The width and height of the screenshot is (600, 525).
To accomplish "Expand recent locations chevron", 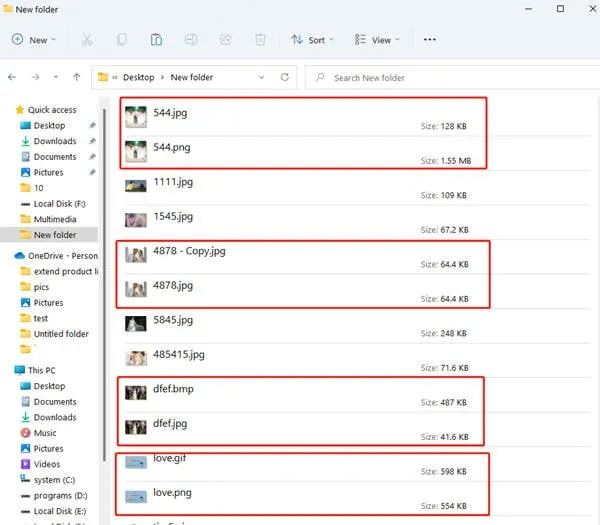I will pos(56,77).
